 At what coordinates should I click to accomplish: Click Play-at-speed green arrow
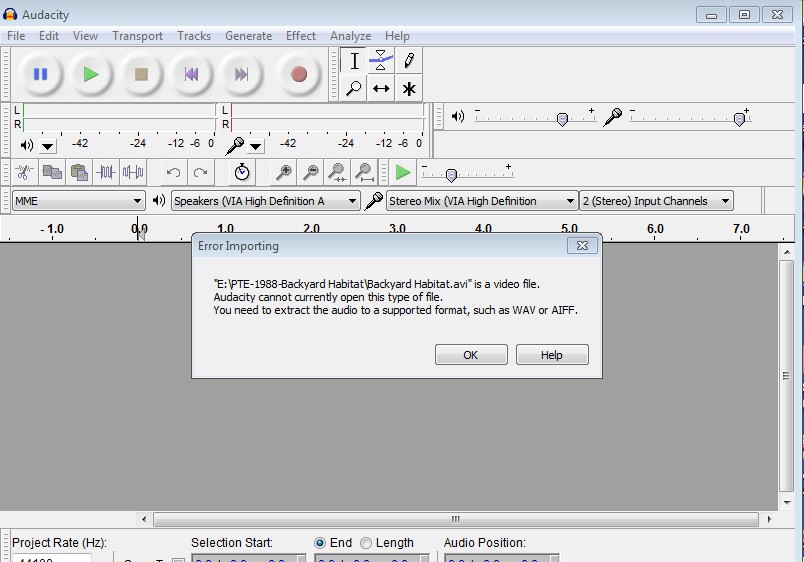(x=403, y=172)
